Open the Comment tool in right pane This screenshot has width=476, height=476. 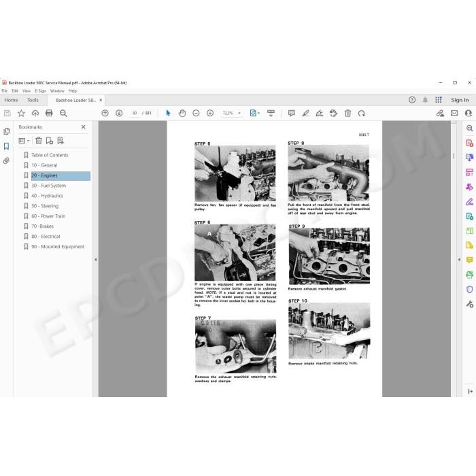point(469,260)
